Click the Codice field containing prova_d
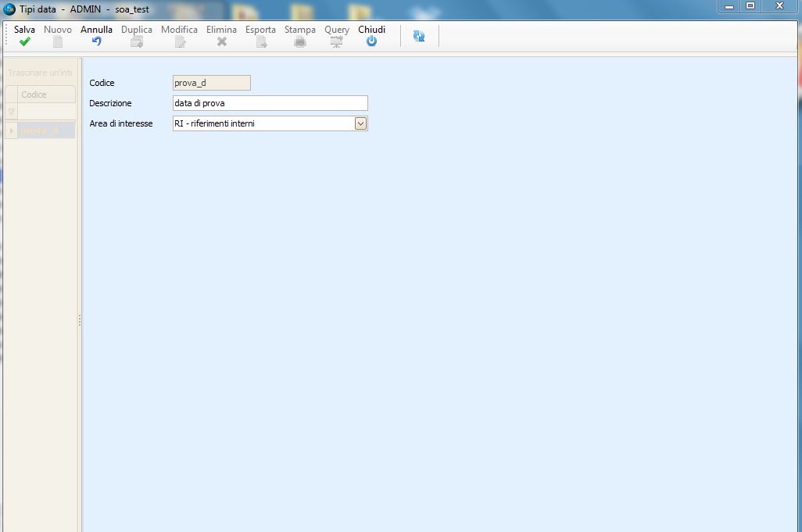The image size is (802, 532). (x=211, y=83)
